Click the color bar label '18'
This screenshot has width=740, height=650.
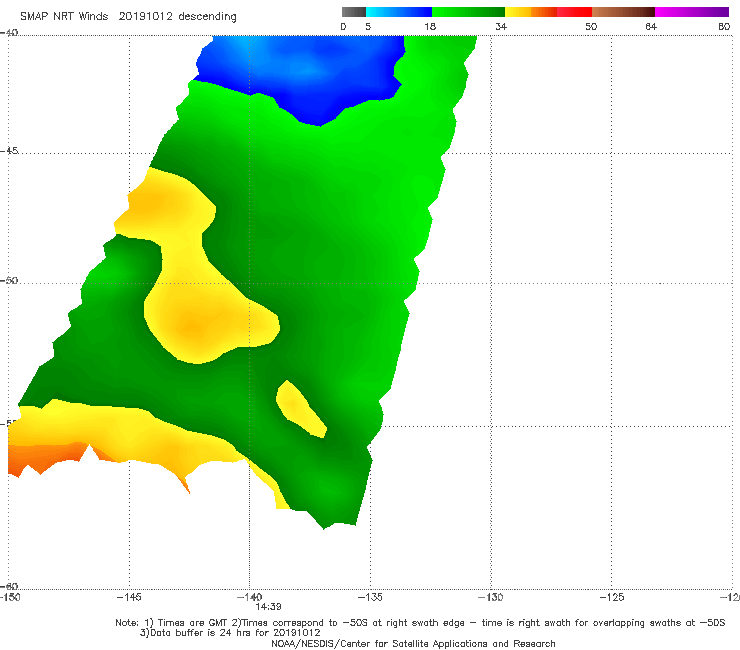coord(430,26)
